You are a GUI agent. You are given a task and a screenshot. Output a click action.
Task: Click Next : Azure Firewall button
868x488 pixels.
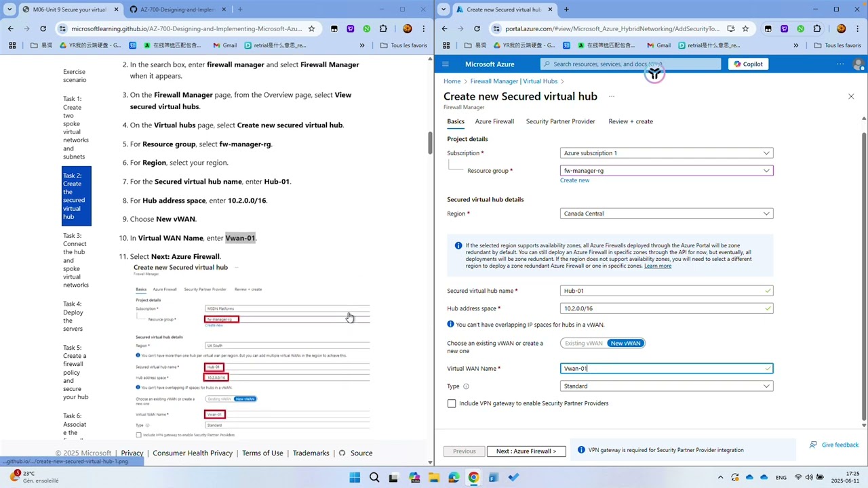526,451
